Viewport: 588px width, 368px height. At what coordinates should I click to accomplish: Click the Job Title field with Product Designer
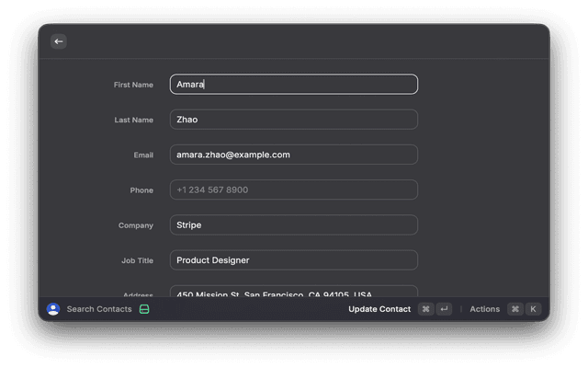tap(294, 260)
